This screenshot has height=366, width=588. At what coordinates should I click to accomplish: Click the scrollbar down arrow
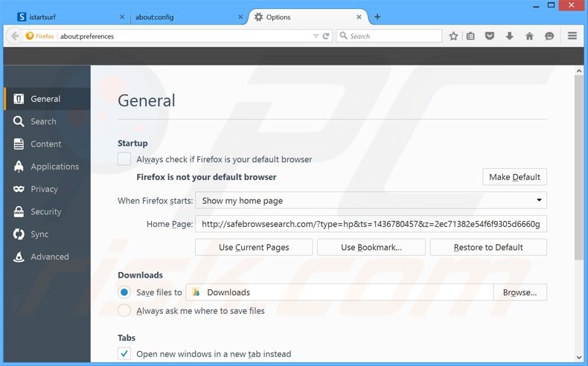578,357
